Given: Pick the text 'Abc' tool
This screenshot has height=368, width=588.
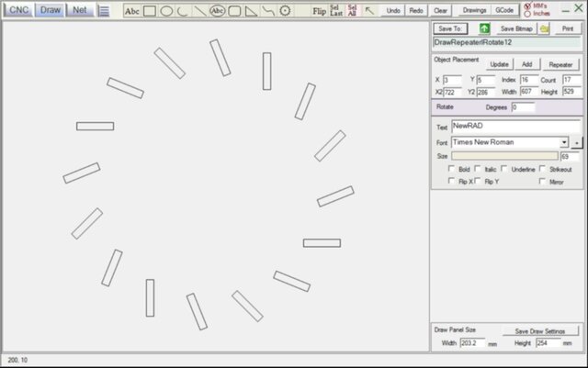Looking at the screenshot, I should coord(131,11).
